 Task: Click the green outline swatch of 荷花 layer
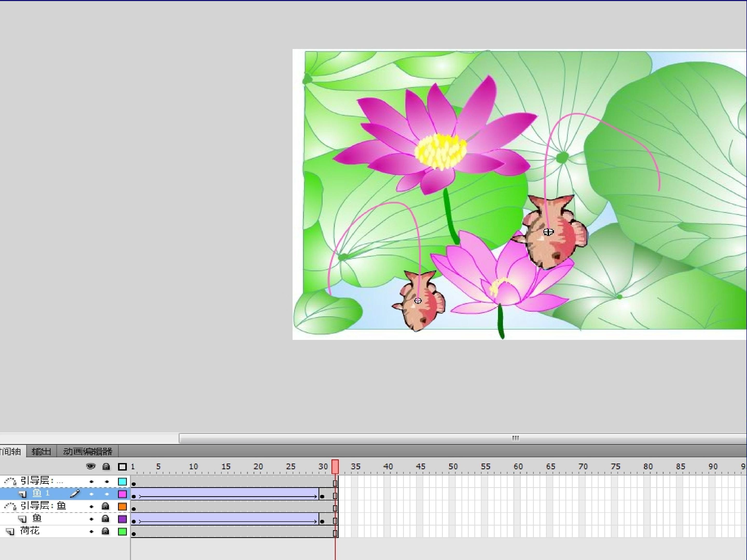tap(122, 532)
